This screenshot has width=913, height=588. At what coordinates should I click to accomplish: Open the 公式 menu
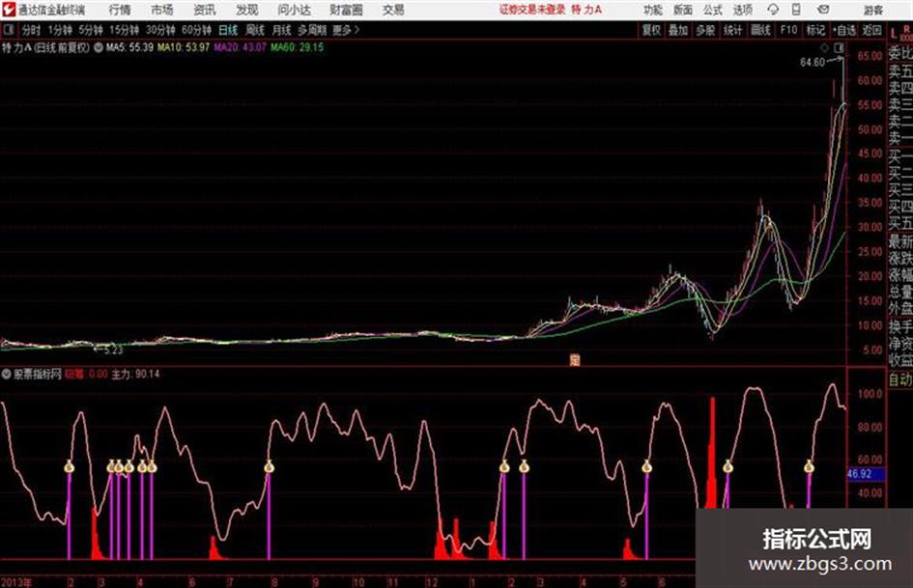[712, 10]
